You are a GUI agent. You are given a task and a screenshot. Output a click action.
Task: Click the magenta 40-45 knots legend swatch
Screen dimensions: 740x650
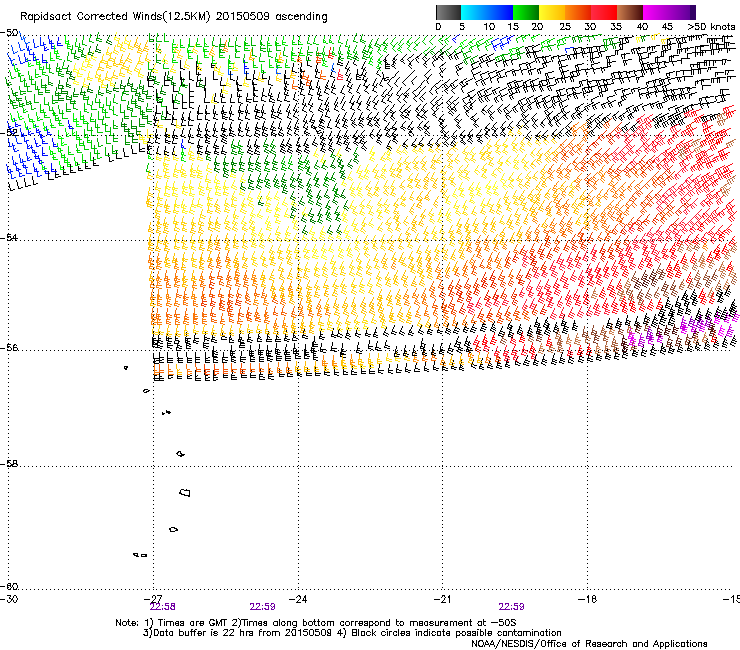[x=656, y=12]
